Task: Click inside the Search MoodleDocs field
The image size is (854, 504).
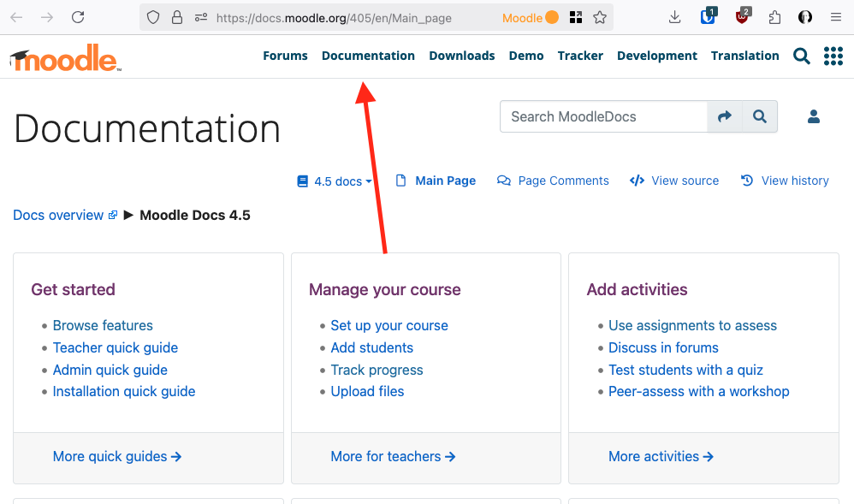Action: click(603, 116)
